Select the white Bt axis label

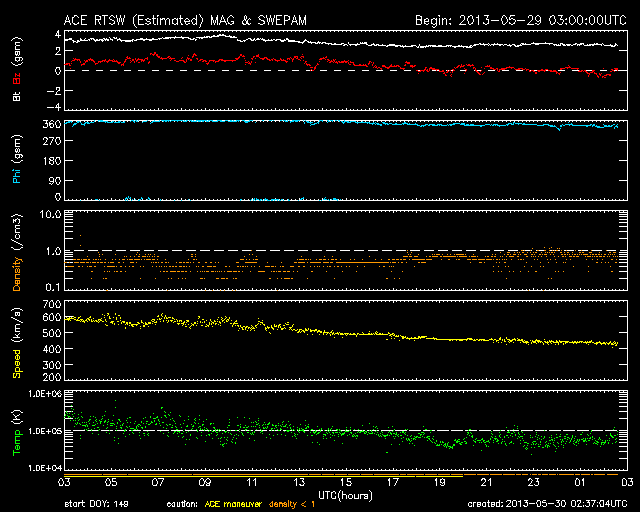click(x=16, y=98)
